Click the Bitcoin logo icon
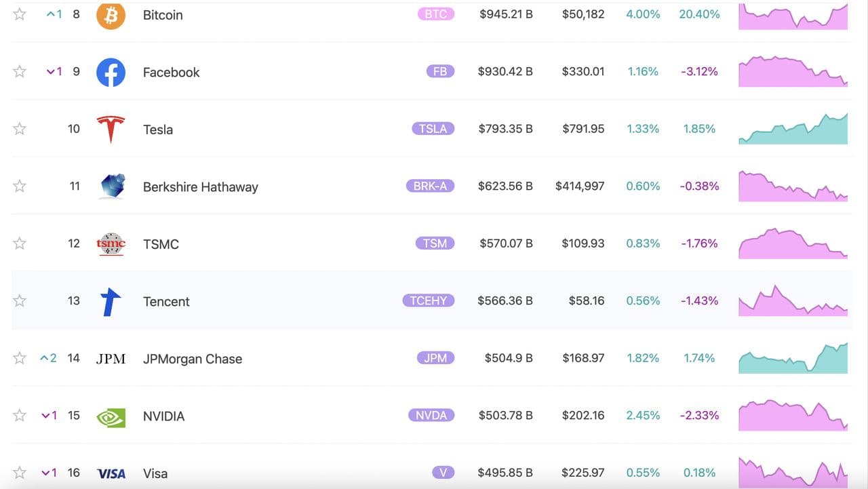868x489 pixels. (x=111, y=15)
